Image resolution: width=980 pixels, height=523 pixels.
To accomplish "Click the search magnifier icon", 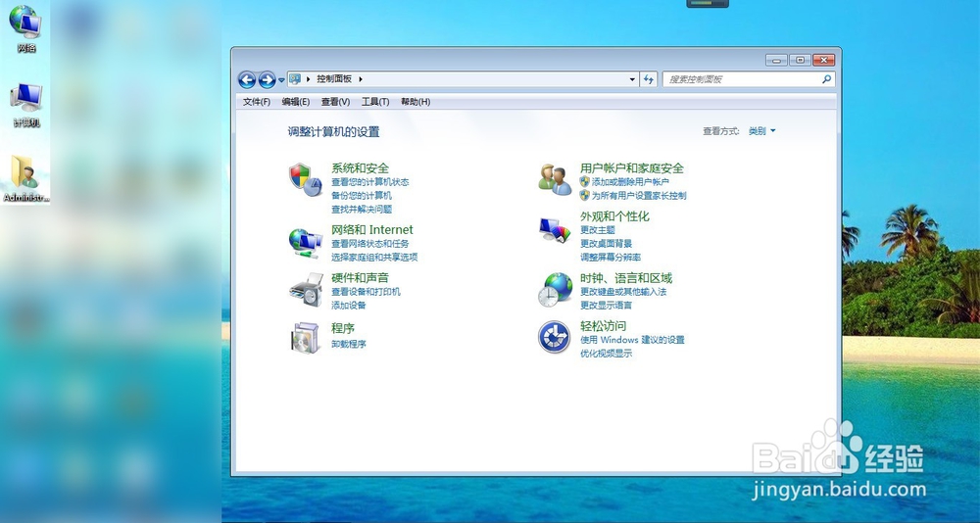I will pyautogui.click(x=826, y=79).
